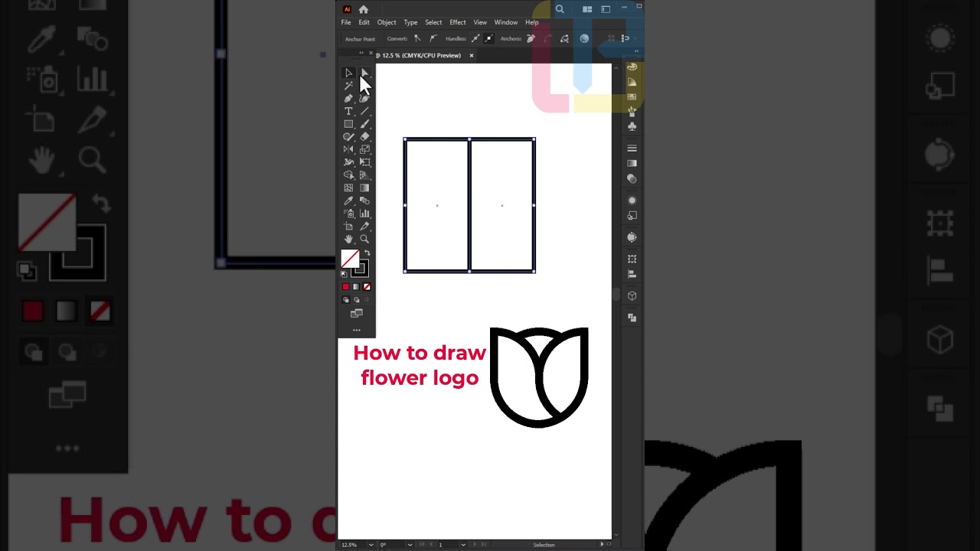Open the File menu
Viewport: 980px width, 551px height.
point(346,22)
